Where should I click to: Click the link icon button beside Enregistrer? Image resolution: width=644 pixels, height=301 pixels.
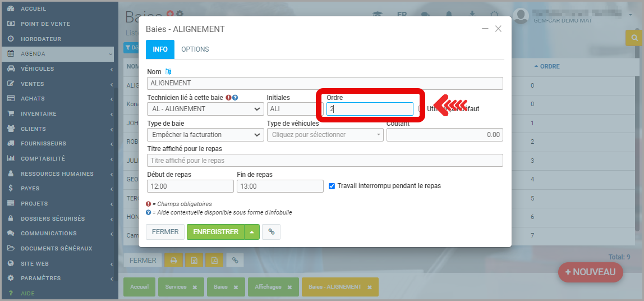point(271,232)
